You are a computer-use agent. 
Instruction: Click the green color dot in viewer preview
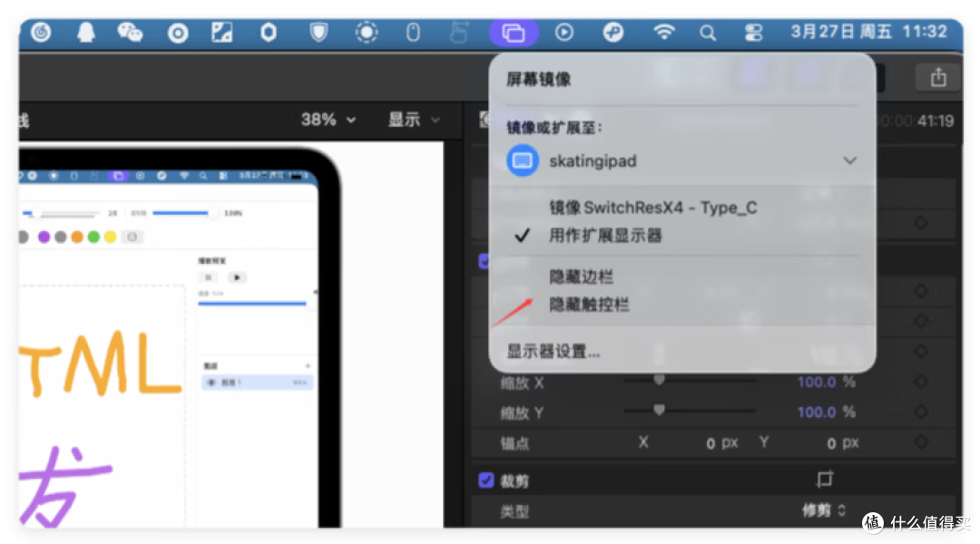[93, 237]
